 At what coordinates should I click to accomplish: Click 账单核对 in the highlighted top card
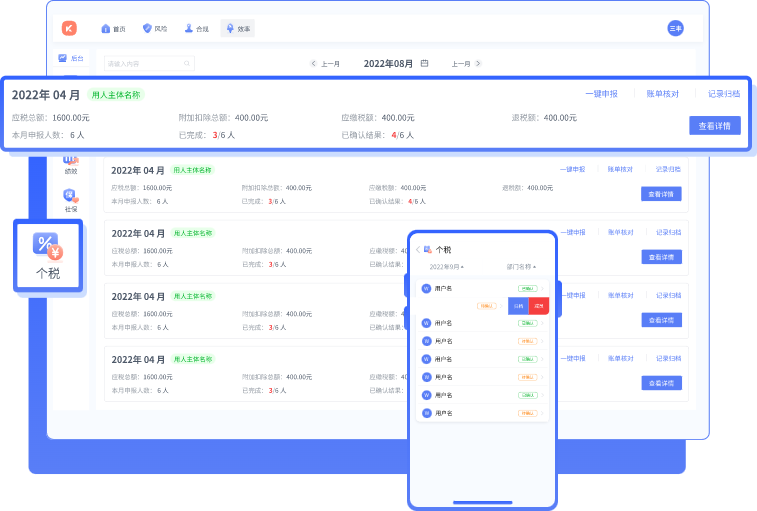[x=662, y=94]
